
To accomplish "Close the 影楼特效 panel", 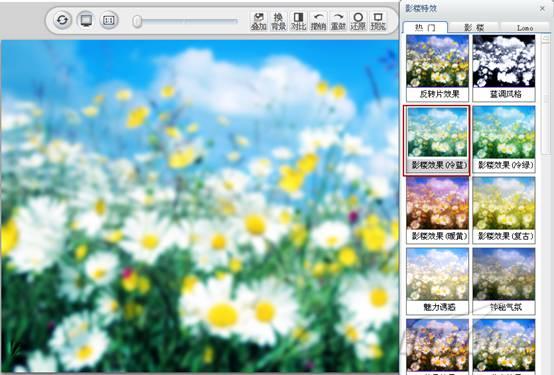I will [x=542, y=8].
